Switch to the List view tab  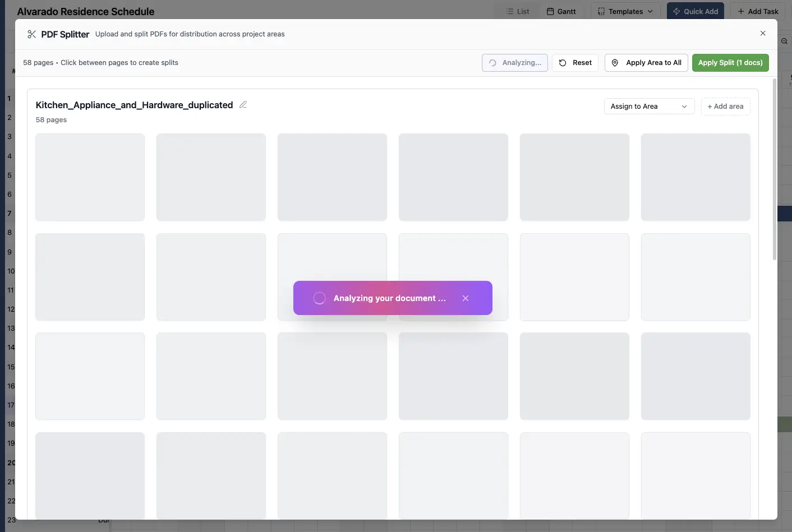[x=516, y=11]
